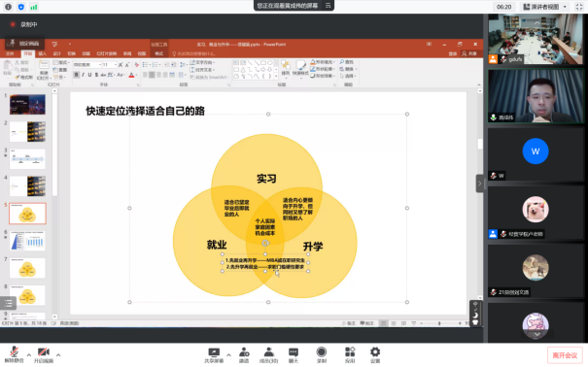Screen dimensions: 588x367
Task: Expand camera options arrow beside video
Action: click(x=58, y=354)
